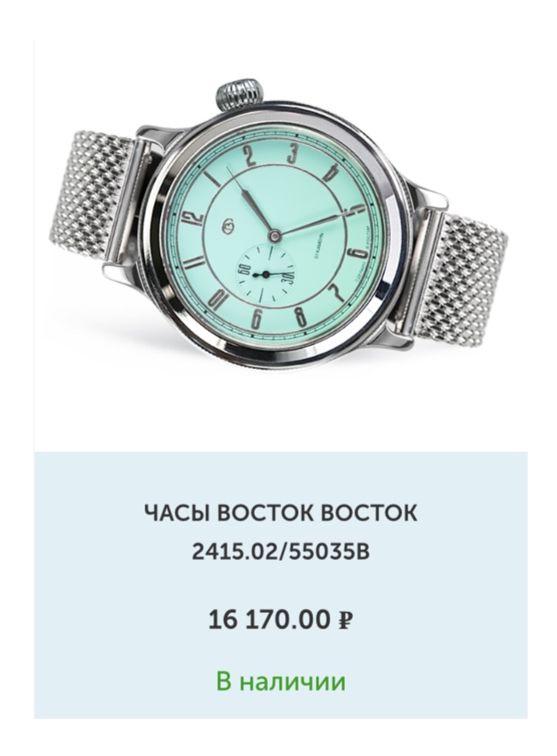This screenshot has height=756, width=557.
Task: Click the numeral 3 at the dial top
Action: [293, 153]
